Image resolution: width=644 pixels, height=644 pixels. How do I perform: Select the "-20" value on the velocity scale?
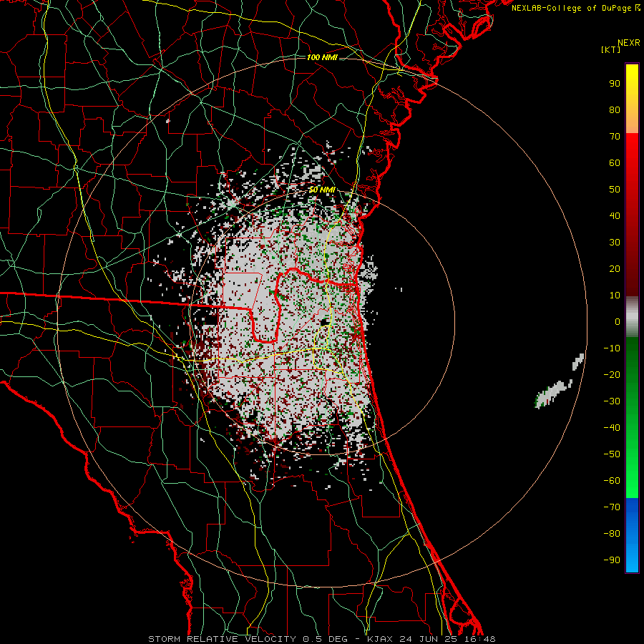click(x=612, y=375)
